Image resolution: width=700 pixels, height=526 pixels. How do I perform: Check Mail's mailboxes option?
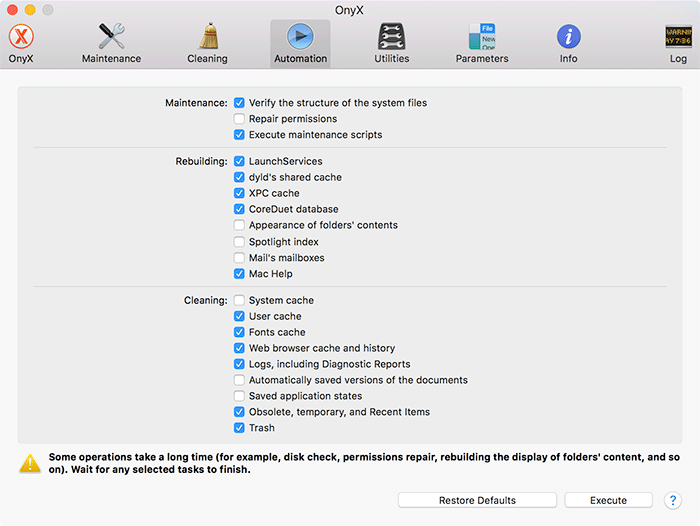pos(239,258)
